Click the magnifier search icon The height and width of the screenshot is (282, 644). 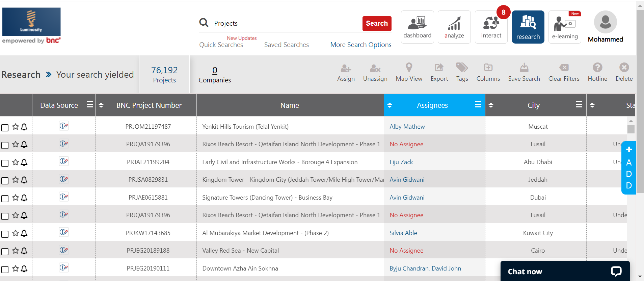click(x=204, y=23)
